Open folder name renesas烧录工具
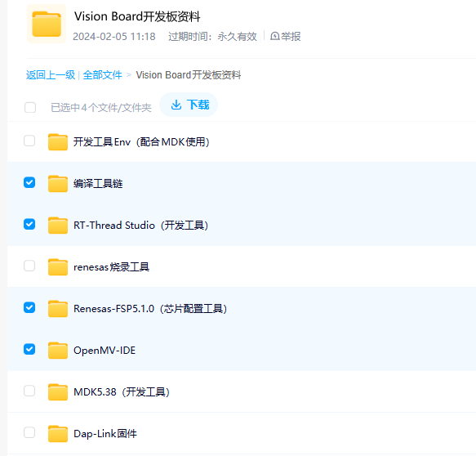Viewport: 476px width, 456px height. pyautogui.click(x=111, y=267)
